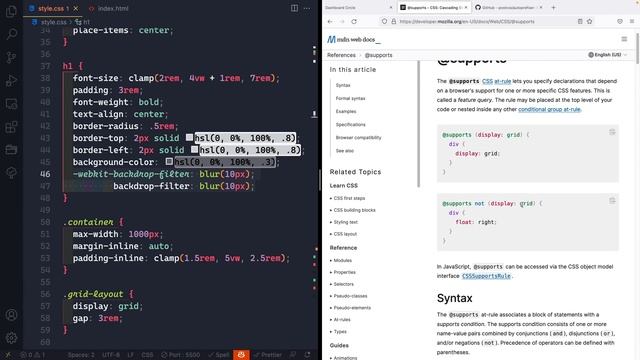The height and width of the screenshot is (360, 640).
Task: Click the Prettier status bar item
Action: coord(267,355)
